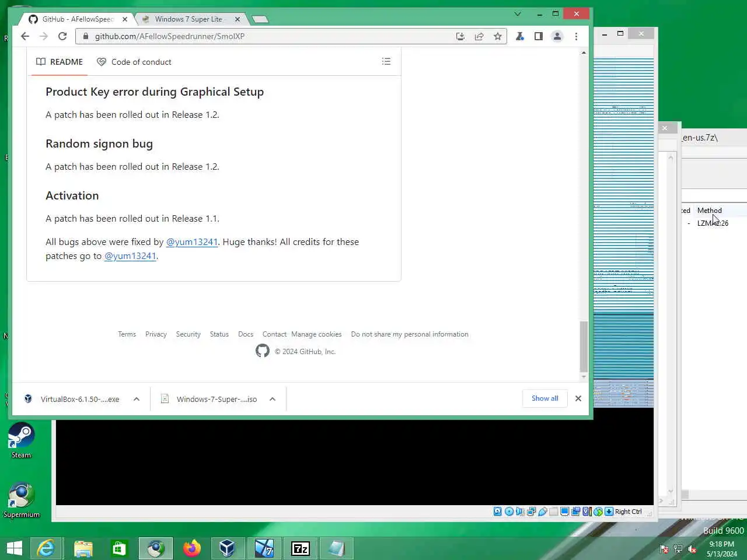Click Method column header in 7-Zip

click(710, 211)
